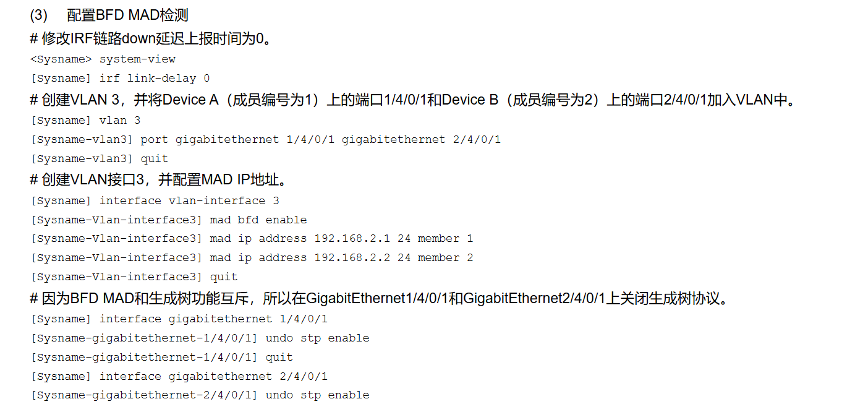Click the "[Sysname-vlan3] quit" command line
The image size is (868, 412).
99,159
